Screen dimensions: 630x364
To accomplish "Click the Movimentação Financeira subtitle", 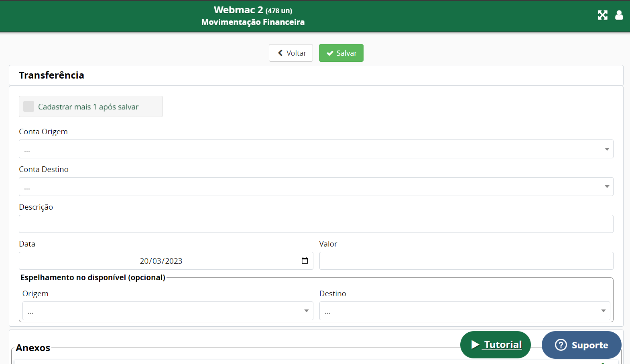I will (x=253, y=22).
